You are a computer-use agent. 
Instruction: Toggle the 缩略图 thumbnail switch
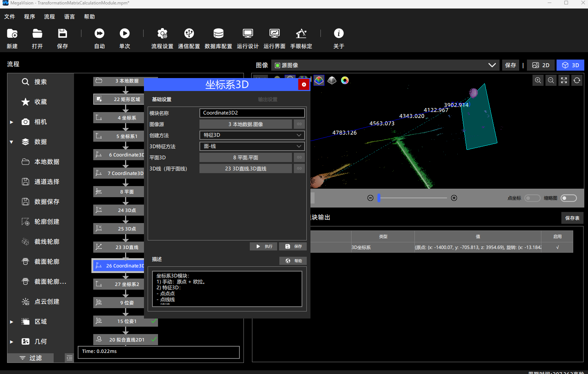(569, 198)
